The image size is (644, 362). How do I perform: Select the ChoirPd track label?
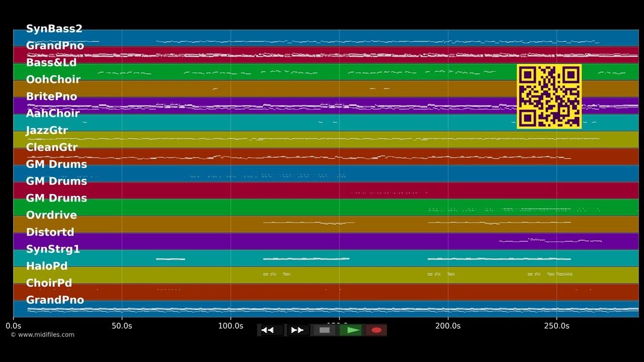click(49, 283)
